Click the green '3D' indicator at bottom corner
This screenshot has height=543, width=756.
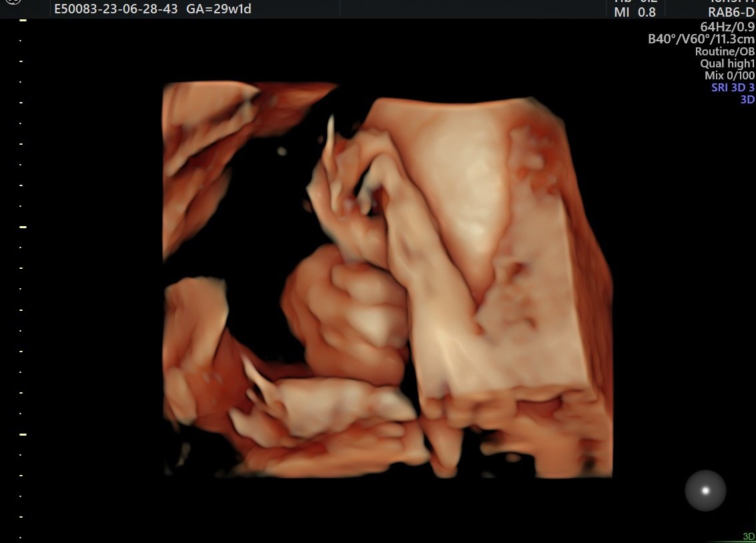coord(749,537)
